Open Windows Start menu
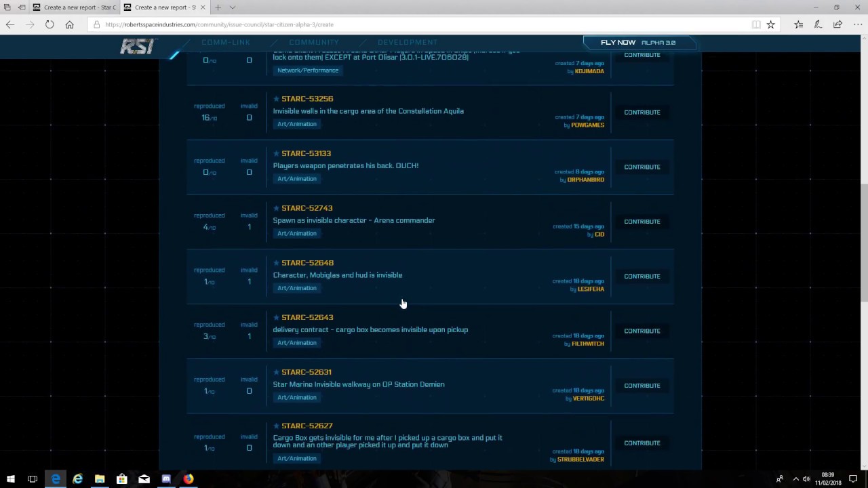 pyautogui.click(x=10, y=479)
